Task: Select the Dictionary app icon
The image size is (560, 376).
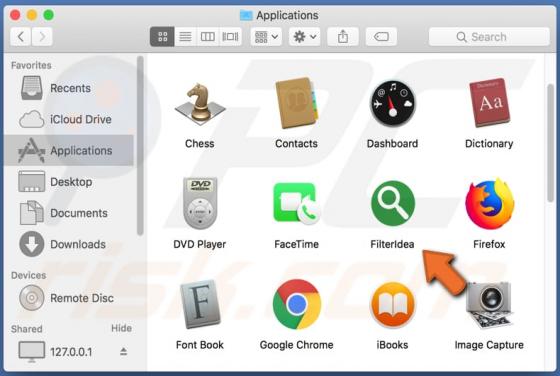Action: pos(489,103)
